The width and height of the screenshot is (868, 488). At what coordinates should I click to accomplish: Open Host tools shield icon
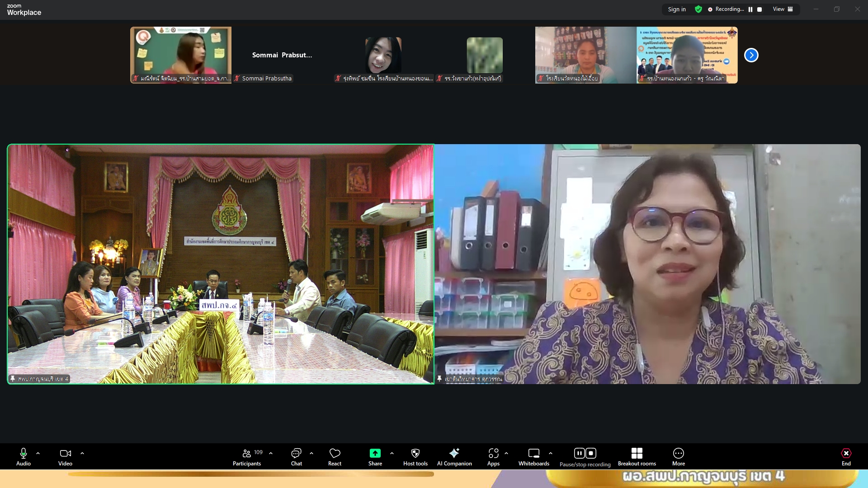coord(415,453)
